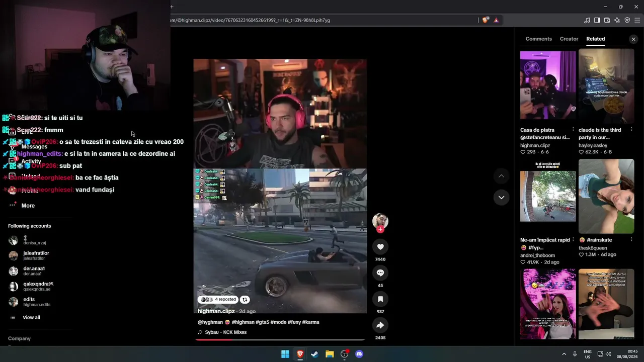The height and width of the screenshot is (362, 644).
Task: Open the video's comments bubble icon
Action: tap(380, 273)
